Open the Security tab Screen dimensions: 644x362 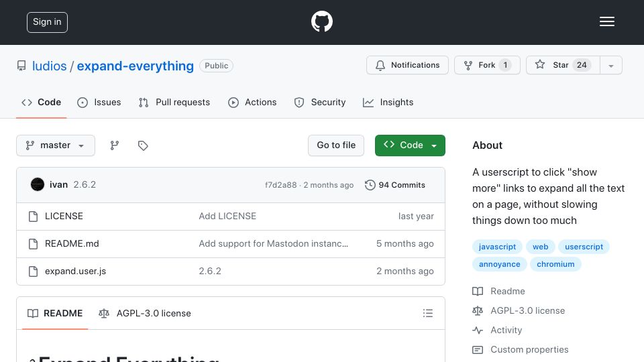point(320,102)
